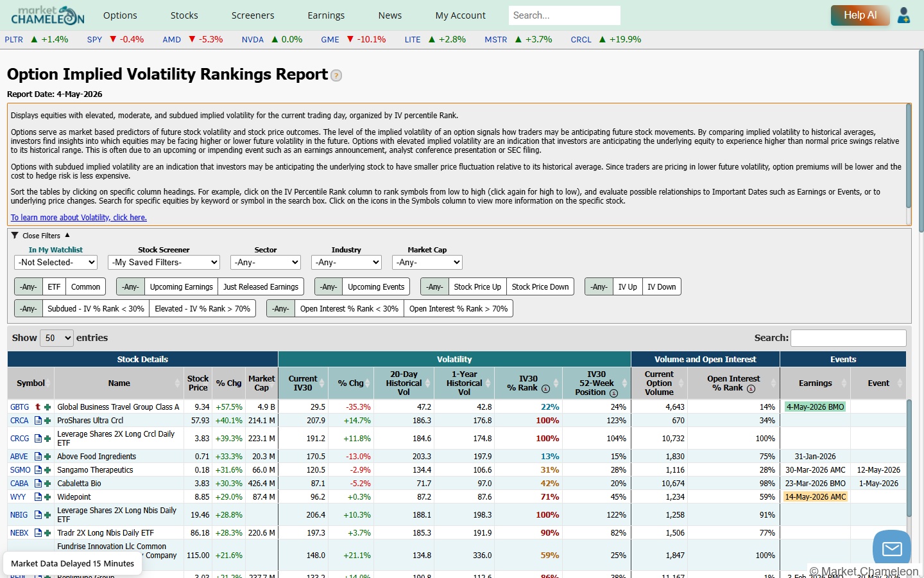The width and height of the screenshot is (924, 578).
Task: Open the In My Watchlist dropdown
Action: [56, 262]
